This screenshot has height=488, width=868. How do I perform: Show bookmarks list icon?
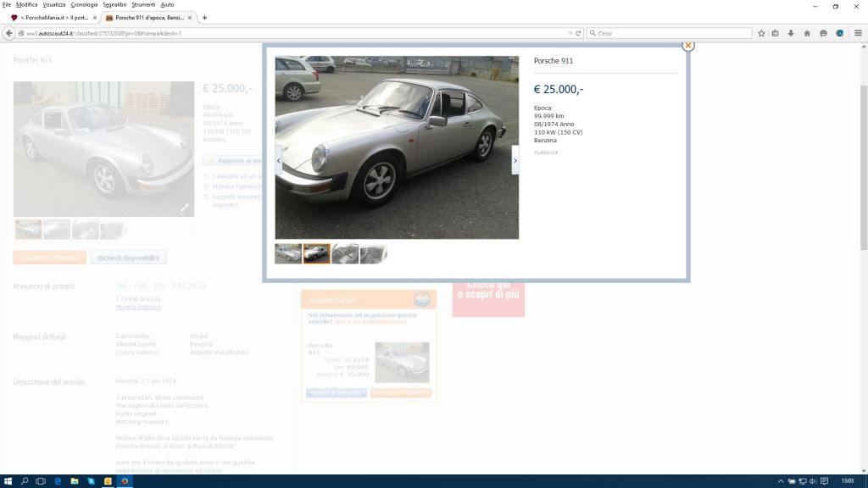coord(775,33)
